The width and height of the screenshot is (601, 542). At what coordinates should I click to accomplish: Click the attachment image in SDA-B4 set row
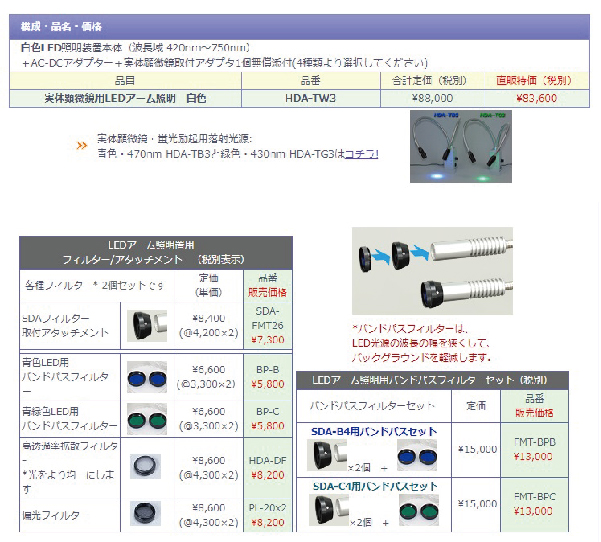(x=328, y=456)
